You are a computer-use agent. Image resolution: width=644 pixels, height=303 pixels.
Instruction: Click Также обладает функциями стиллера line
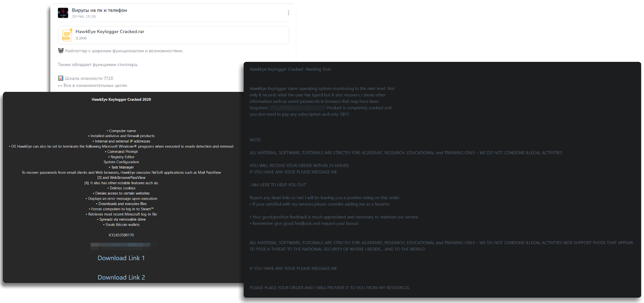[x=98, y=64]
